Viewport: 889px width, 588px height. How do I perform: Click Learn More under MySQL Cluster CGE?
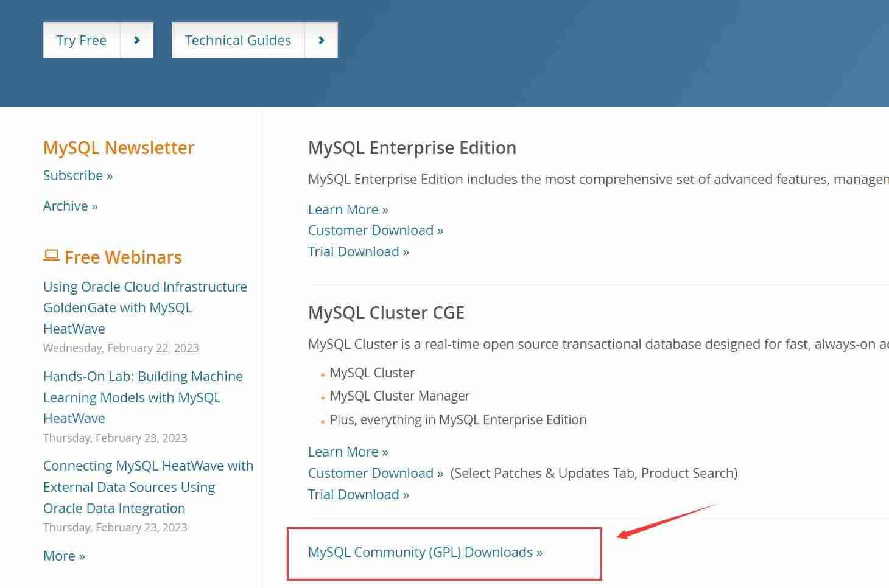point(344,452)
